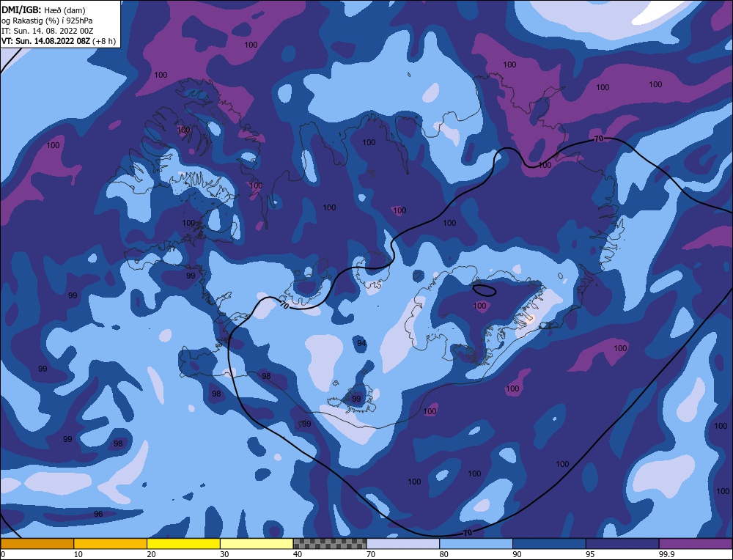
Task: Click the "99.9" legend scale label
Action: point(666,554)
